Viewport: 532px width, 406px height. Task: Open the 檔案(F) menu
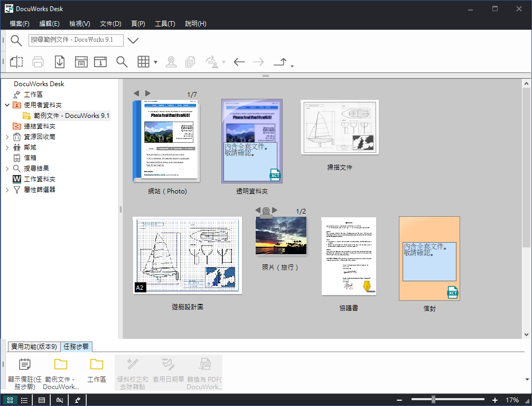pos(20,23)
